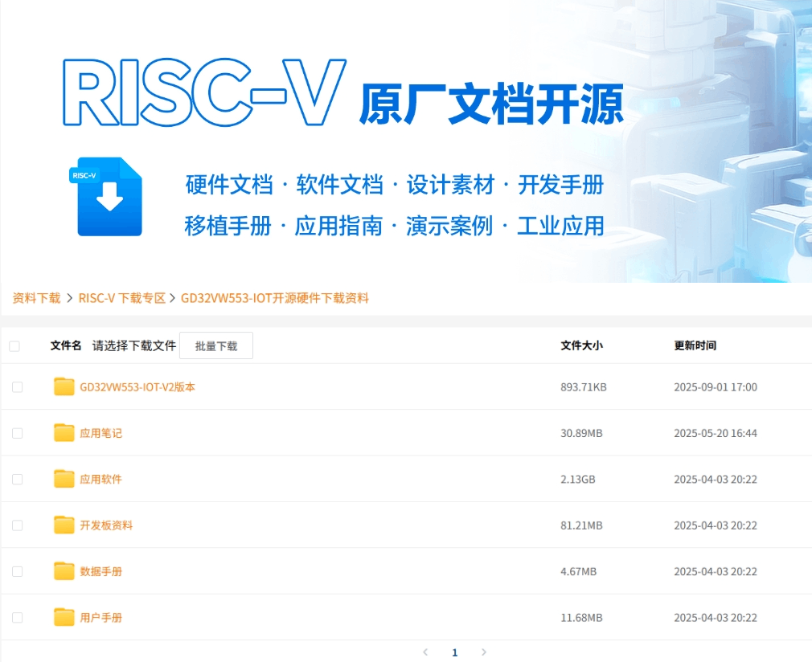Screen dimensions: 812x662
Task: Click the 81.21MB size value
Action: [x=581, y=525]
